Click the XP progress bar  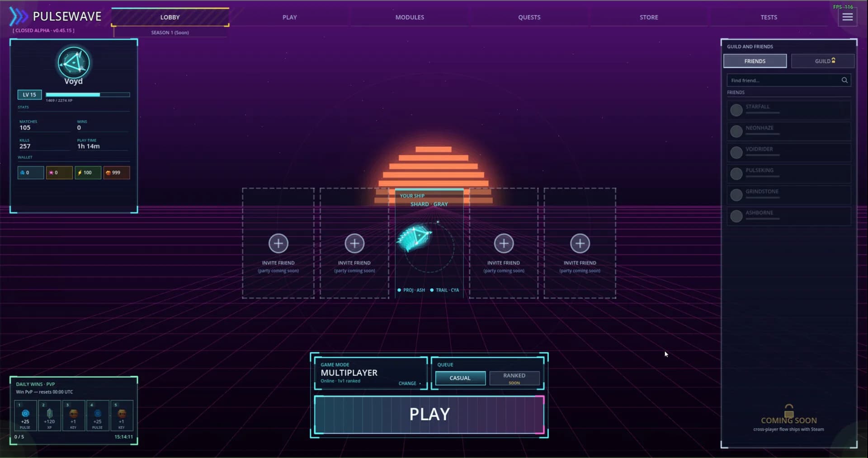pyautogui.click(x=88, y=94)
